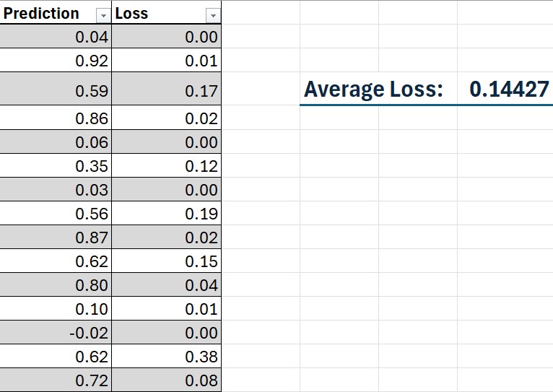
Task: Select loss cell with value 0.17
Action: click(167, 91)
